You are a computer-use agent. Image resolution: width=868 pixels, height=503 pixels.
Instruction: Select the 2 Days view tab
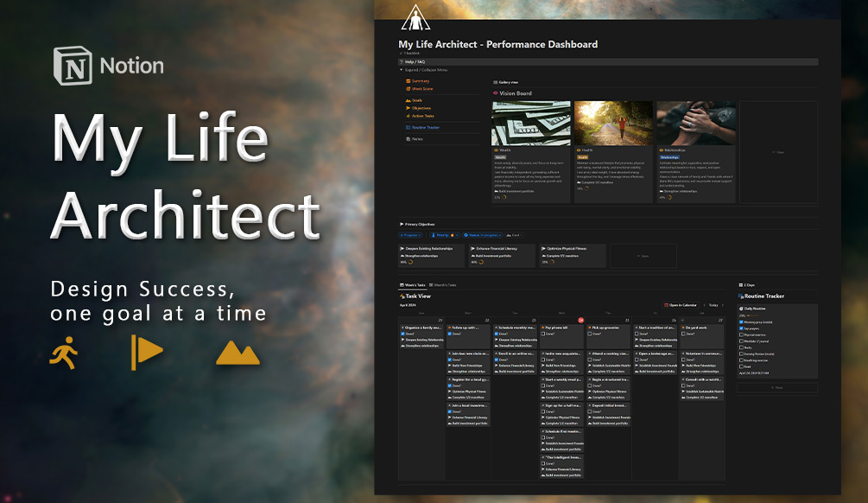tap(747, 284)
